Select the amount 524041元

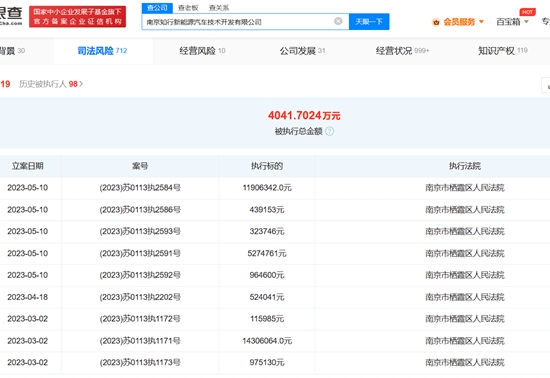coord(267,297)
